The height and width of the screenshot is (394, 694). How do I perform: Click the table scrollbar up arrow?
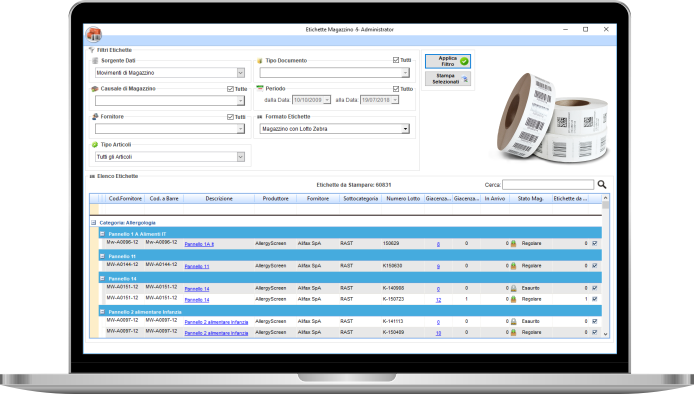click(x=605, y=198)
